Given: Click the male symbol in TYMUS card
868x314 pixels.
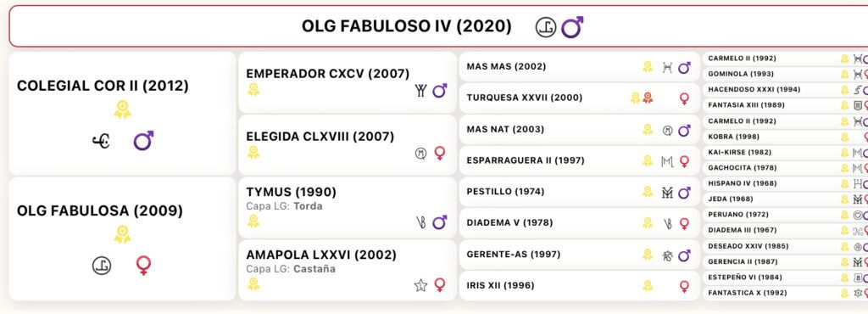Looking at the screenshot, I should click(x=440, y=222).
